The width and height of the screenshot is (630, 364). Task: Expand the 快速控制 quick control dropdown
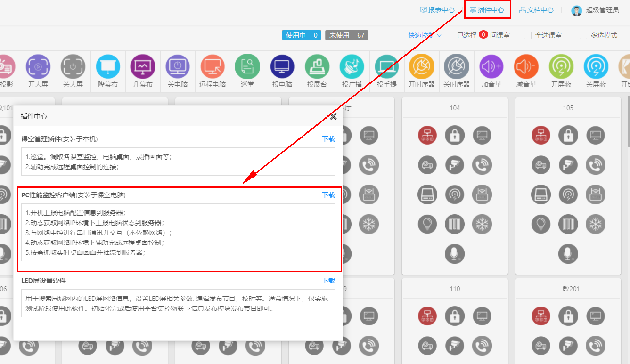[x=425, y=35]
